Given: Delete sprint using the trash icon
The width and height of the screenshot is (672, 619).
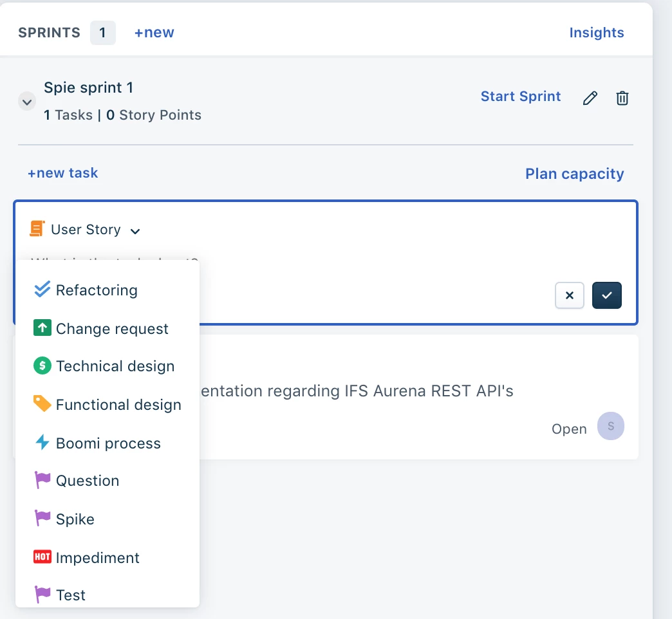Looking at the screenshot, I should pyautogui.click(x=622, y=98).
